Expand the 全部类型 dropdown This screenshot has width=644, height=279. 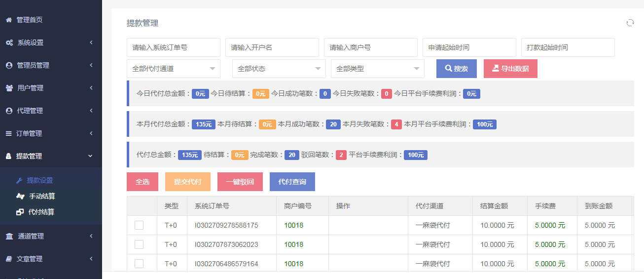click(x=377, y=69)
